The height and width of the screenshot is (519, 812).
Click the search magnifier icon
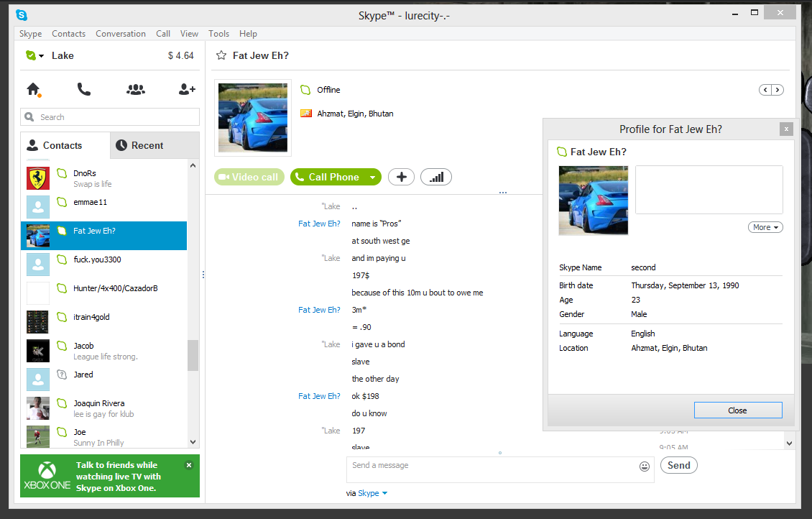29,117
